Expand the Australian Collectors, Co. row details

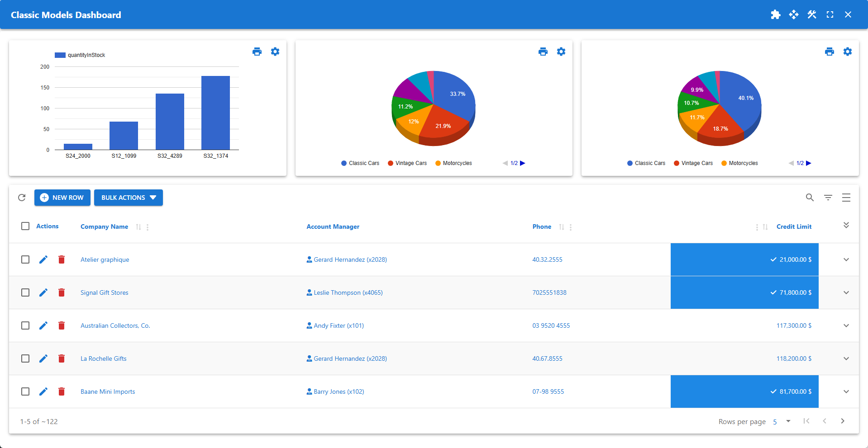[x=846, y=325]
